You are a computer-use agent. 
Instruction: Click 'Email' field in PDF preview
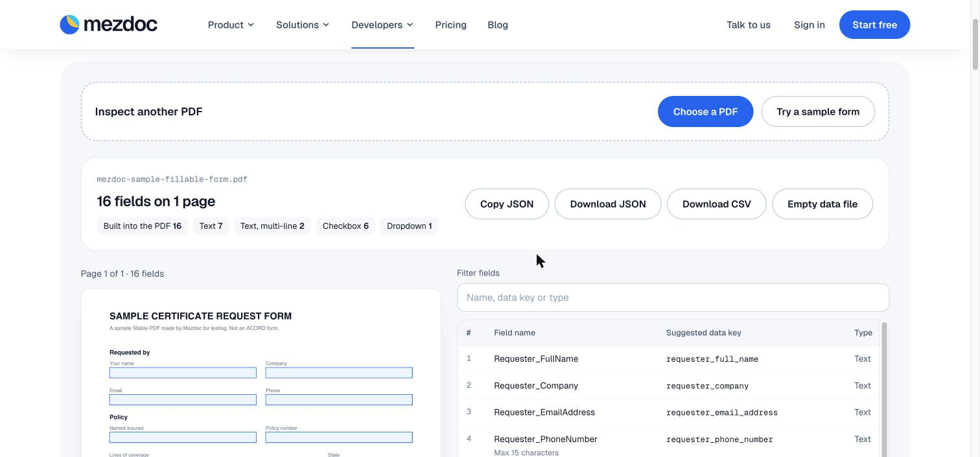(183, 400)
